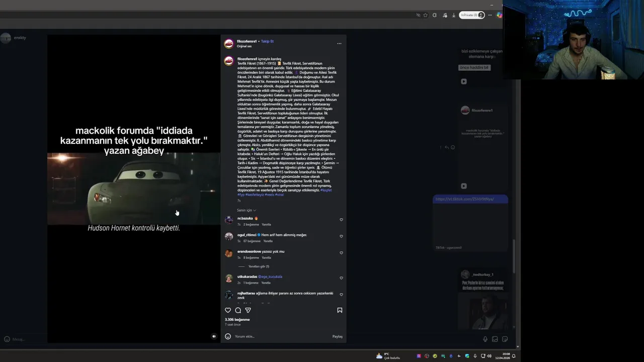Screen dimensions: 644x362
Task: Like ogul_ritimci's comment
Action: tap(341, 236)
